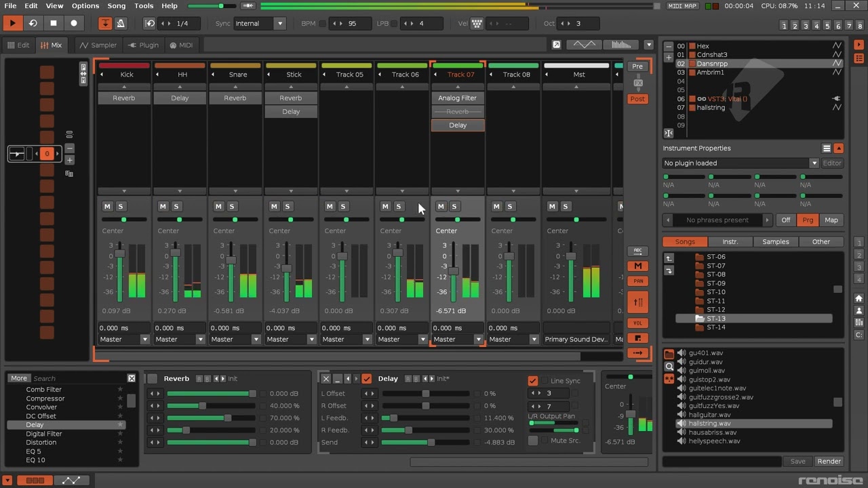The height and width of the screenshot is (488, 868).
Task: Open the File menu
Action: (10, 5)
